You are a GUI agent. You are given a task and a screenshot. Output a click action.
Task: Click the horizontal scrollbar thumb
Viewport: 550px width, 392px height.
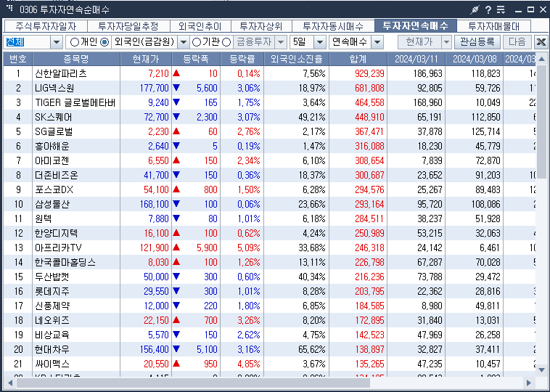193,383
